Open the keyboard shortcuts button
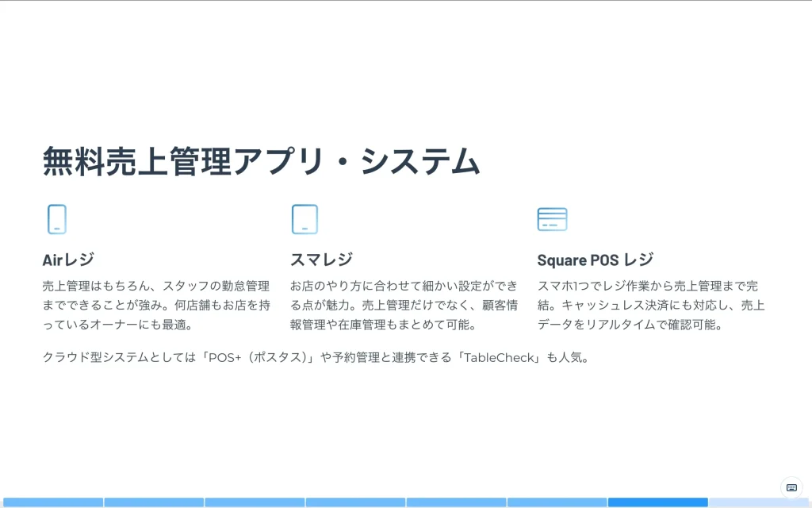 (791, 487)
